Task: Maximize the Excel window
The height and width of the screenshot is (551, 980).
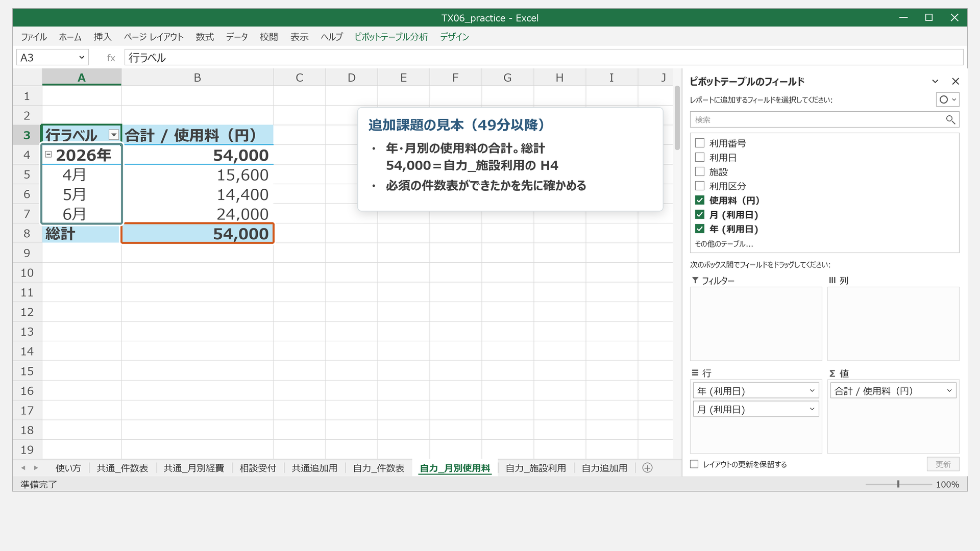Action: (929, 18)
